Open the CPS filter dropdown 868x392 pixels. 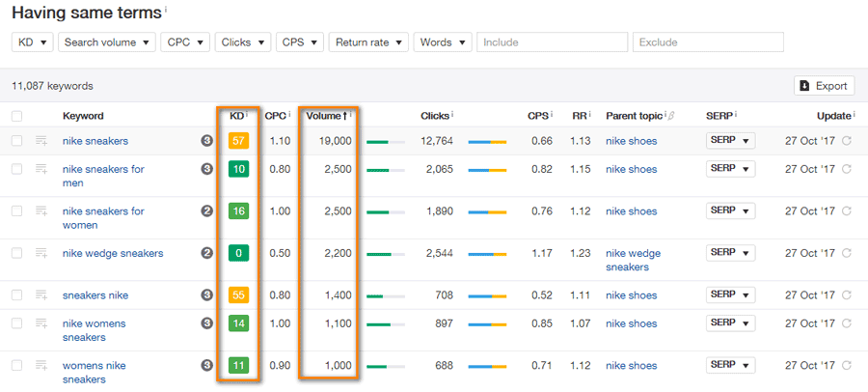pyautogui.click(x=300, y=42)
